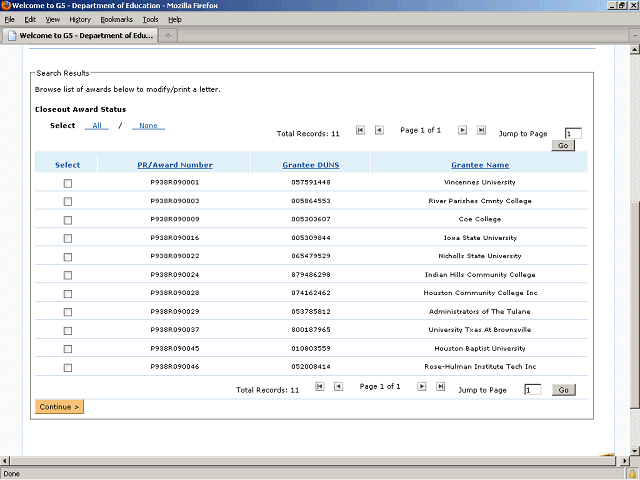640x480 pixels.
Task: Click next page arrow above the table
Action: coord(463,130)
